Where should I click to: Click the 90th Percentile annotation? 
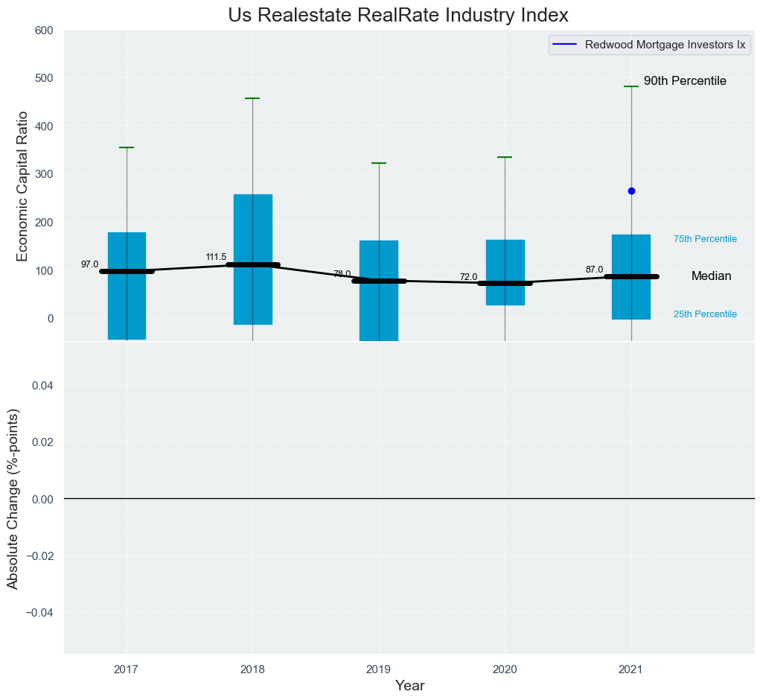point(684,81)
